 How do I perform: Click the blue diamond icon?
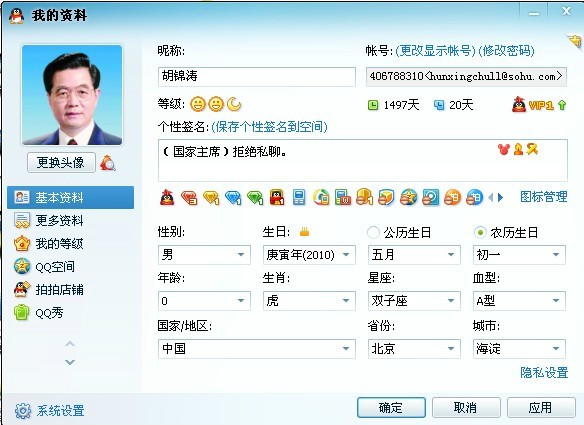233,198
